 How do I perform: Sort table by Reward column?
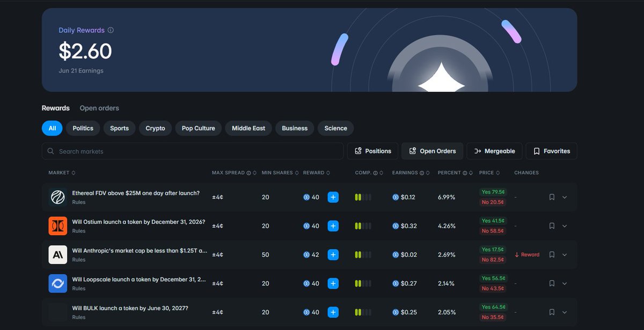317,173
